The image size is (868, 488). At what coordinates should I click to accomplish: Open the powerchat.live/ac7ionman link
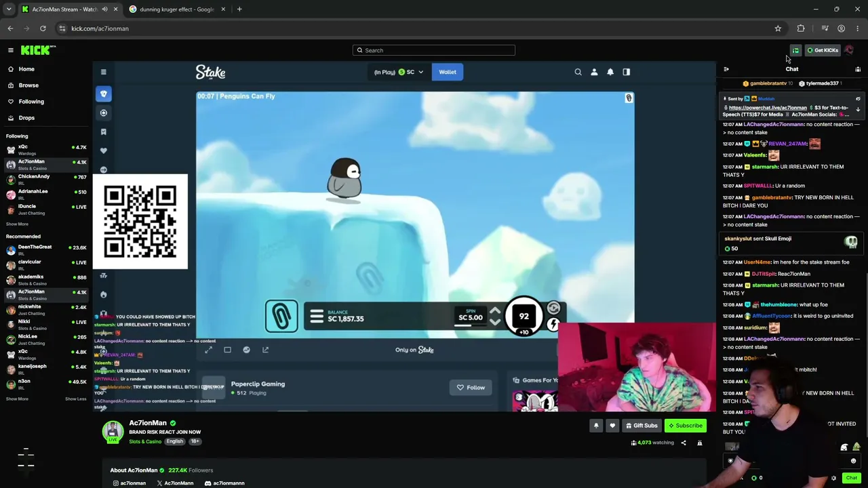768,108
